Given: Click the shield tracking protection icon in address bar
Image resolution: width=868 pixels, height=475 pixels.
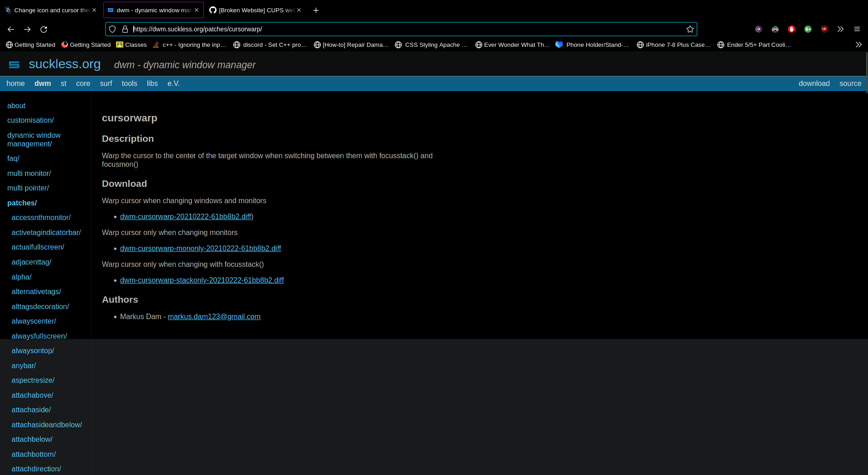Looking at the screenshot, I should click(112, 29).
